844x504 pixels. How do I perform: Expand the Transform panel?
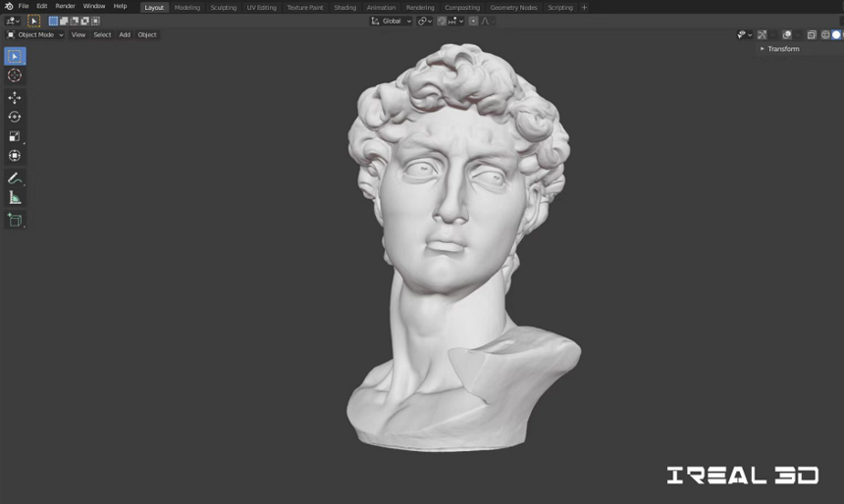click(779, 49)
